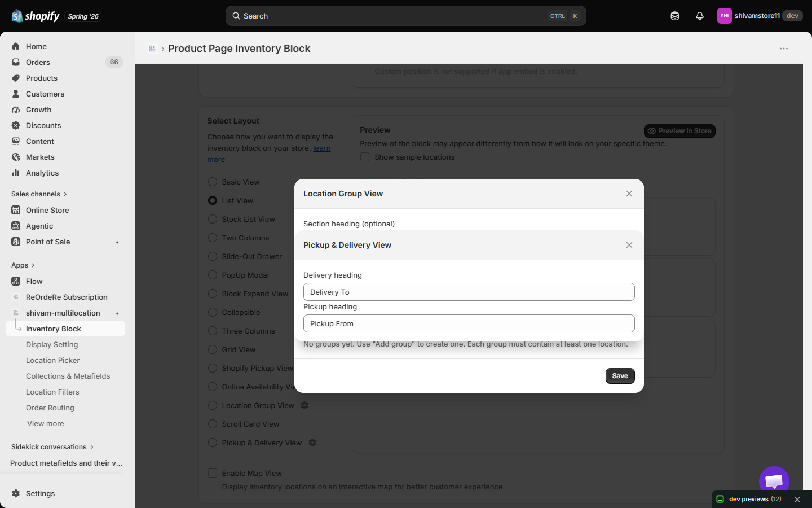Click the Online Store icon

[x=16, y=210]
